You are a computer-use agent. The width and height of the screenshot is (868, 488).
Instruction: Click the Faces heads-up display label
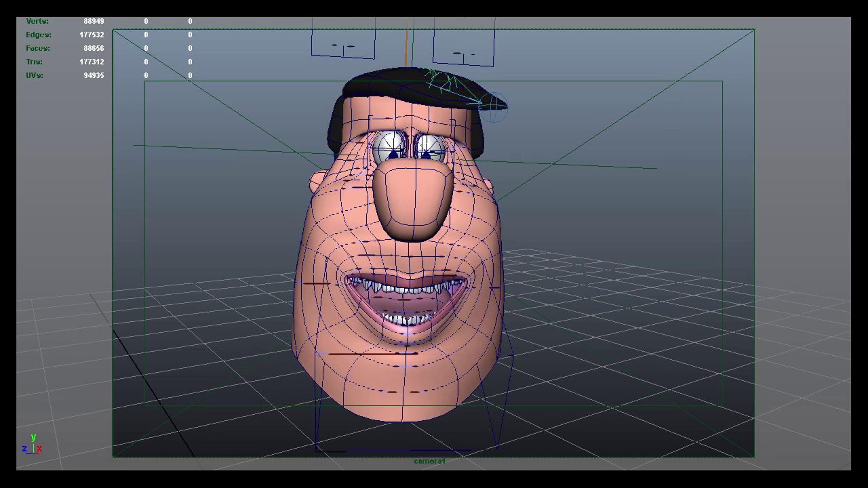click(x=38, y=48)
